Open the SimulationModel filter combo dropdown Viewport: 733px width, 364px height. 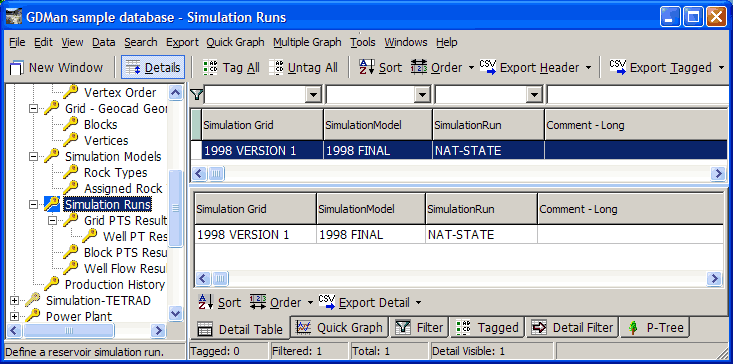pos(423,95)
